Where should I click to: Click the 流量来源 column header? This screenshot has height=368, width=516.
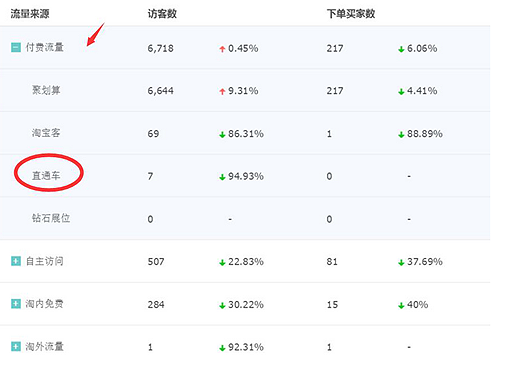30,14
